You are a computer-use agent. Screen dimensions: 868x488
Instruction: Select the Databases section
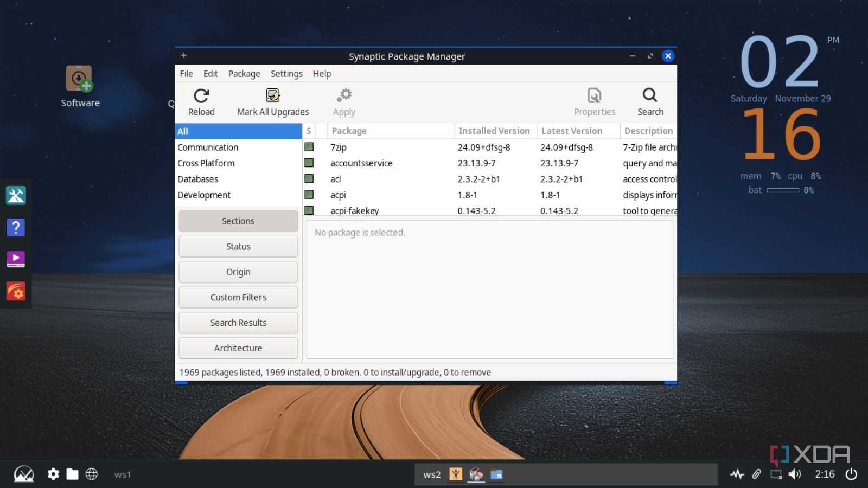(x=238, y=179)
